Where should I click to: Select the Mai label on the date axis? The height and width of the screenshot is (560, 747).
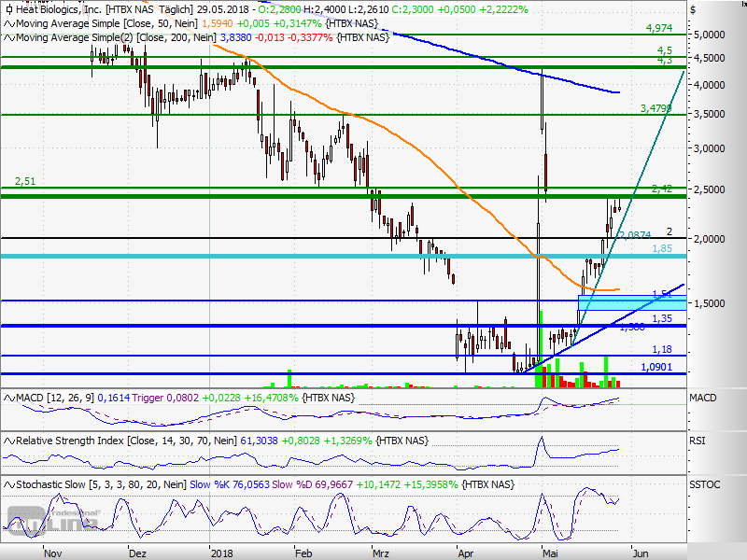(551, 553)
